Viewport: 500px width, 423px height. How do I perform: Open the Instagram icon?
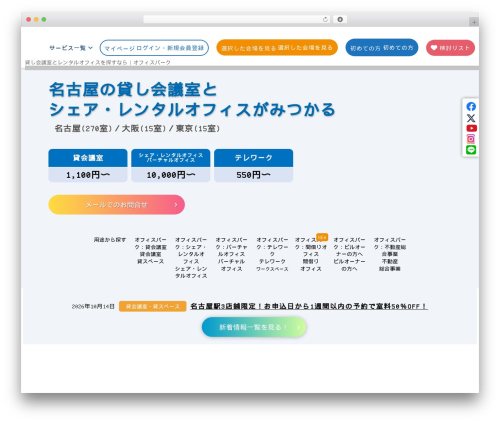(471, 139)
